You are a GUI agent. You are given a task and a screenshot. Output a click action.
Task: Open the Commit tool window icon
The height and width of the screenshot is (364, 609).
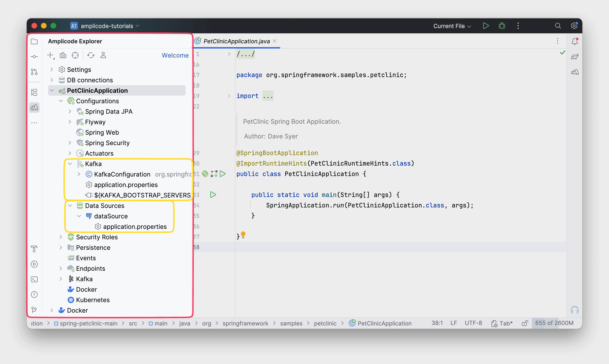(34, 57)
